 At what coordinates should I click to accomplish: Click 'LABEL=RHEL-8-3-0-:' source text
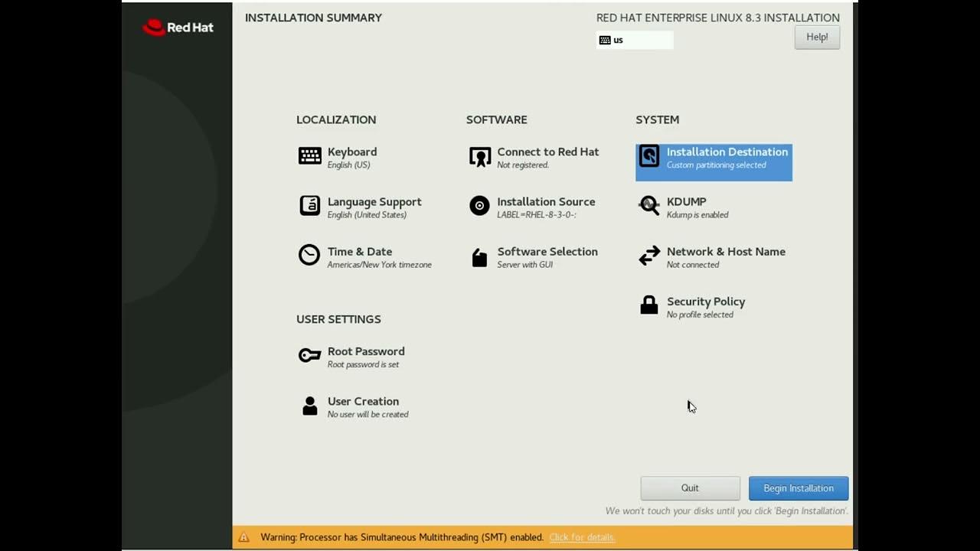[536, 215]
